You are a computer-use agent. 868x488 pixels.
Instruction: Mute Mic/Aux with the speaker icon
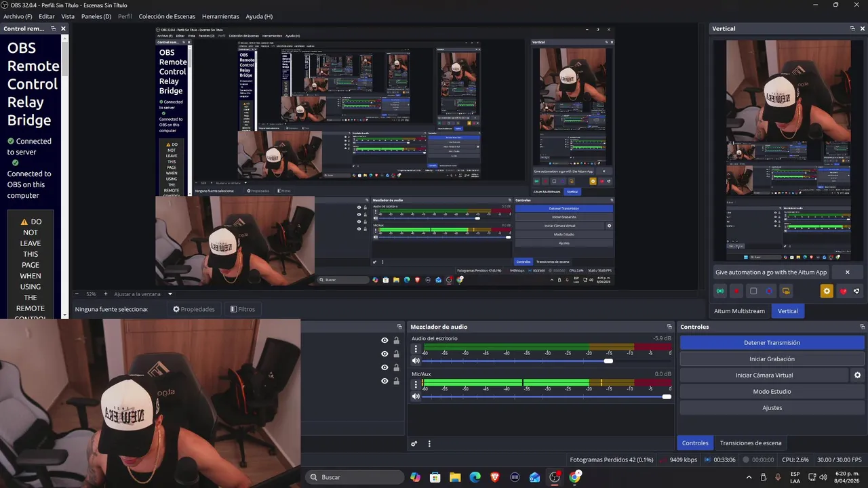[x=416, y=396]
